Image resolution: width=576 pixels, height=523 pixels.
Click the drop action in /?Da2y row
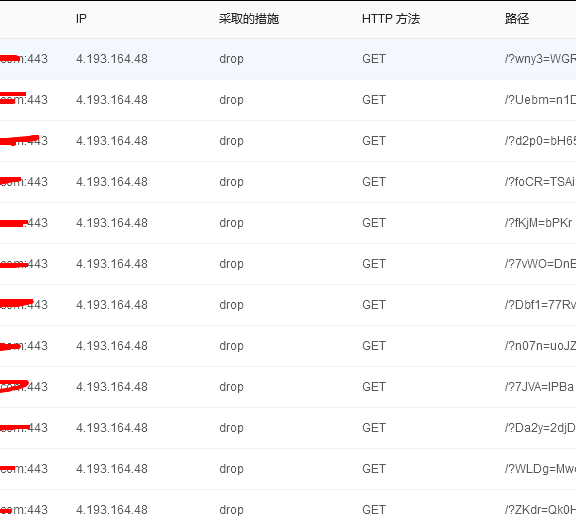click(231, 428)
